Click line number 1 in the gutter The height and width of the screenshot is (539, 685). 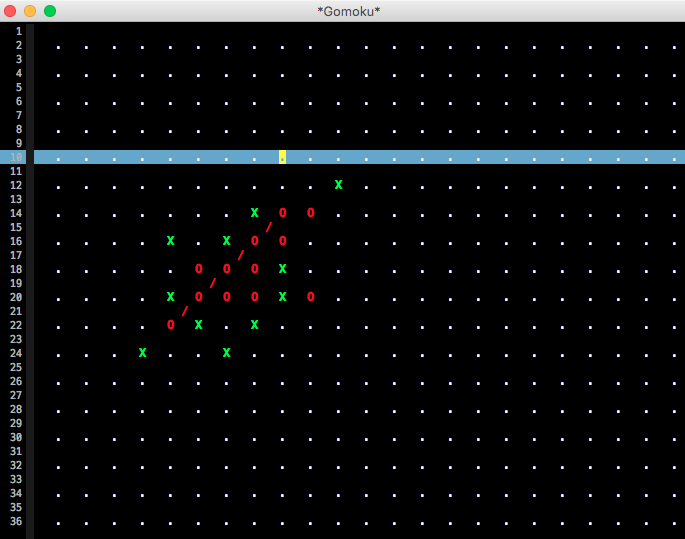19,31
